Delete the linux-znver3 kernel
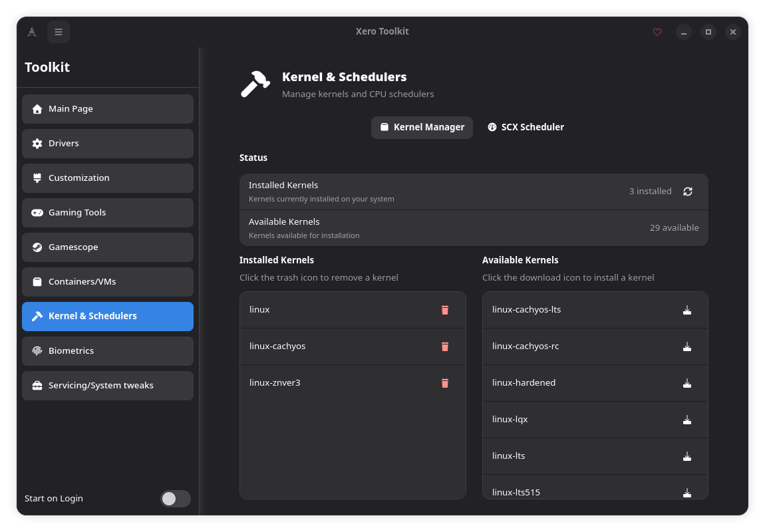Viewport: 765px width, 532px height. click(x=445, y=383)
